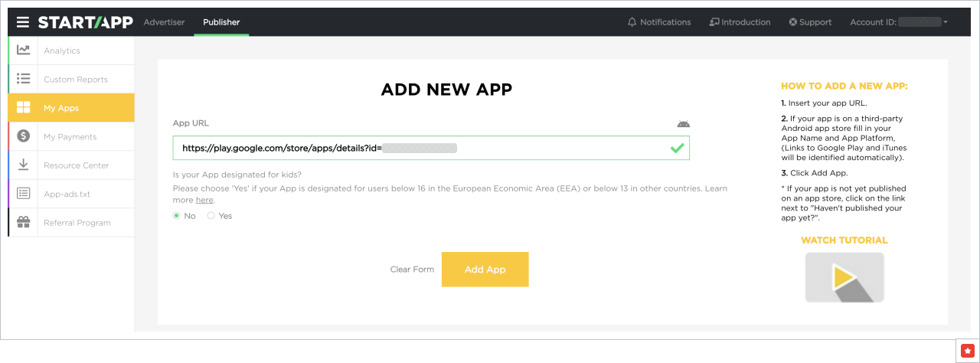
Task: Click the Android platform icon
Action: (683, 123)
